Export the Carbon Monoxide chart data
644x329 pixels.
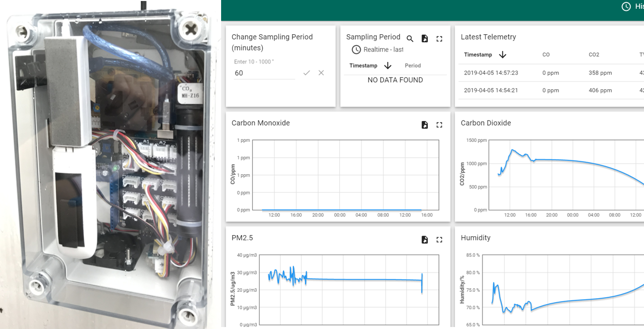coord(424,125)
